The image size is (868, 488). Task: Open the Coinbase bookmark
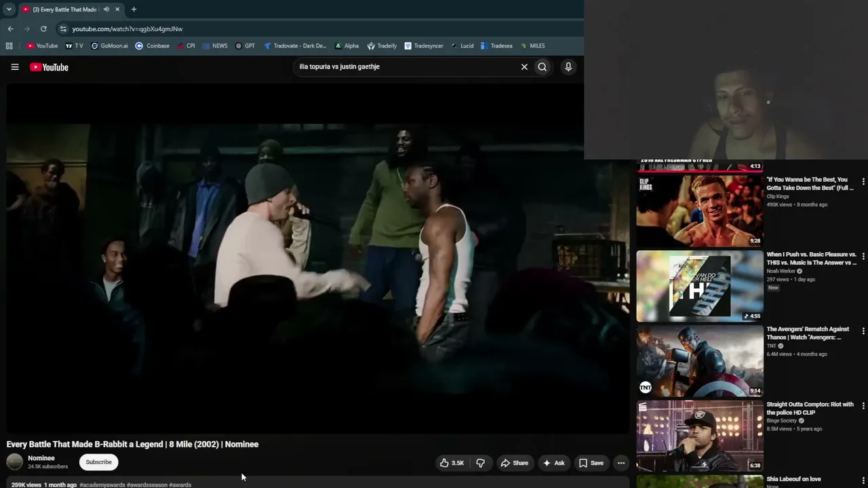pyautogui.click(x=153, y=46)
